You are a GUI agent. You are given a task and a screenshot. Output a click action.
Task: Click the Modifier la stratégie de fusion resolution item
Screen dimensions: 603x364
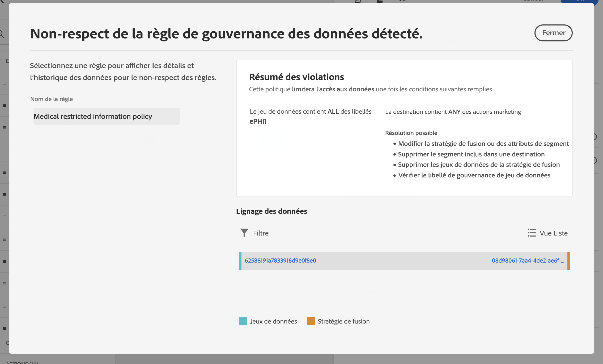(483, 144)
